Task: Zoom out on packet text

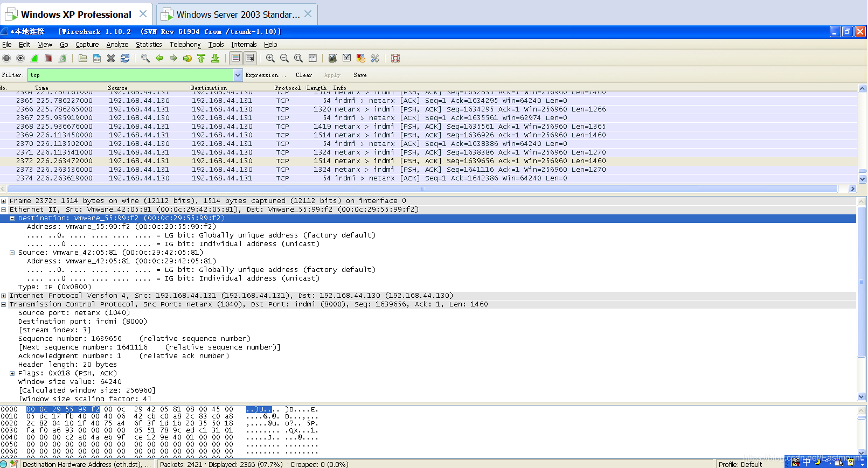Action: click(284, 58)
